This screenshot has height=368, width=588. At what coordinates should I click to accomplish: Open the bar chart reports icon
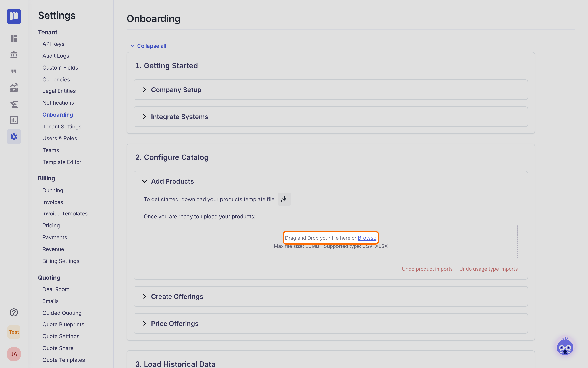pyautogui.click(x=14, y=120)
